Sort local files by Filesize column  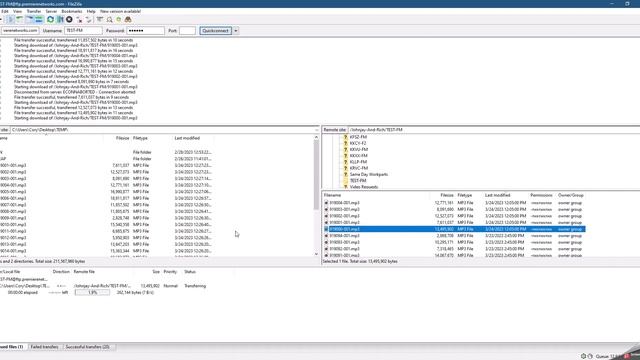122,138
